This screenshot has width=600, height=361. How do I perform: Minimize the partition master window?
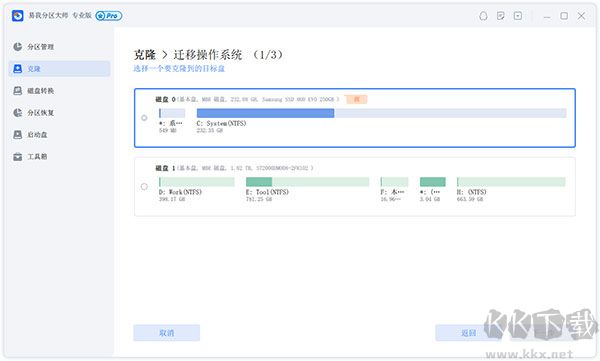point(547,16)
